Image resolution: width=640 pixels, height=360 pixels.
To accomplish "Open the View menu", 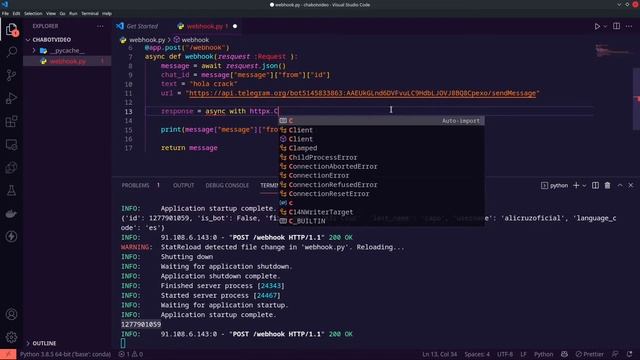I will pyautogui.click(x=51, y=13).
